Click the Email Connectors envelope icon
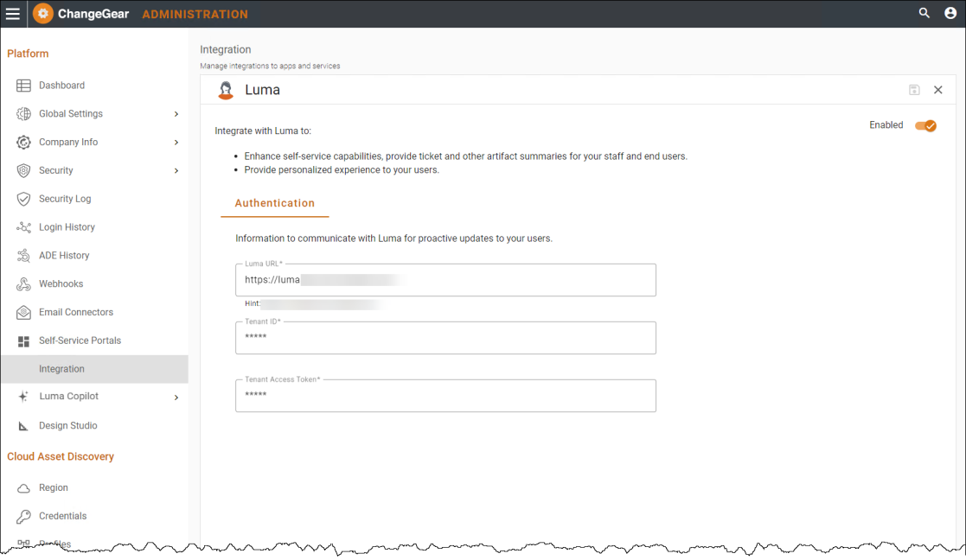The height and width of the screenshot is (560, 966). pos(23,313)
